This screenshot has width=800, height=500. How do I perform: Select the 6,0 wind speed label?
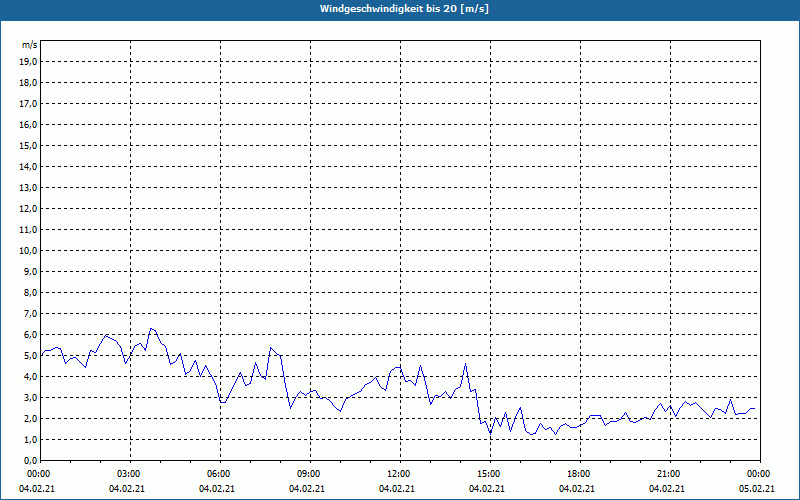click(x=30, y=335)
